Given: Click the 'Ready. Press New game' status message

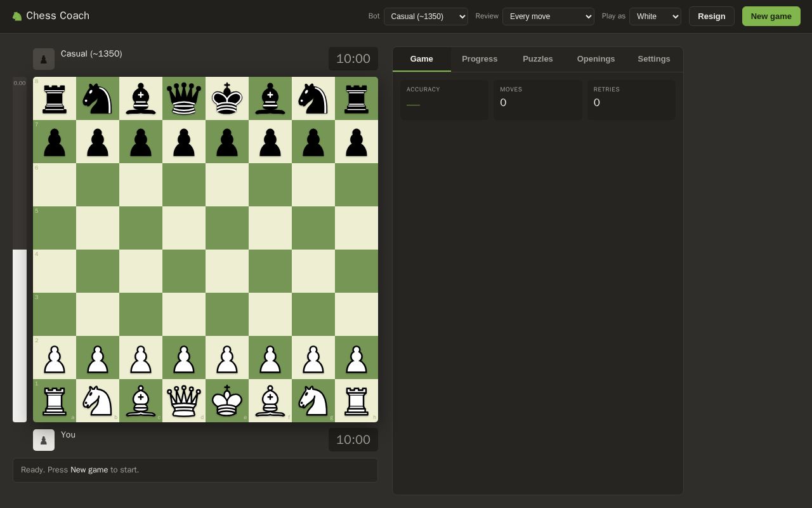Looking at the screenshot, I should (x=195, y=470).
